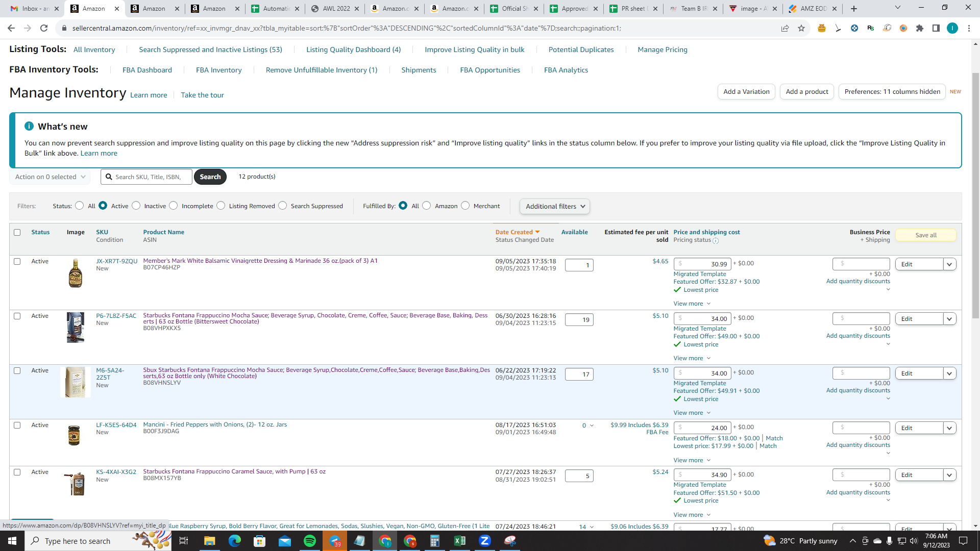This screenshot has height=551, width=980.
Task: Open Edit dropdown arrow for Mancini Fried Peppers
Action: point(949,428)
